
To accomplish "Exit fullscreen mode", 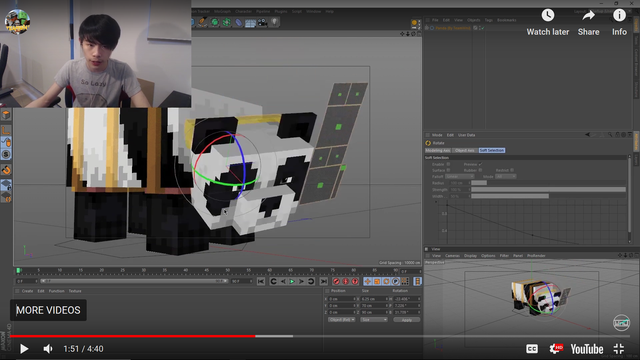I will tap(619, 349).
